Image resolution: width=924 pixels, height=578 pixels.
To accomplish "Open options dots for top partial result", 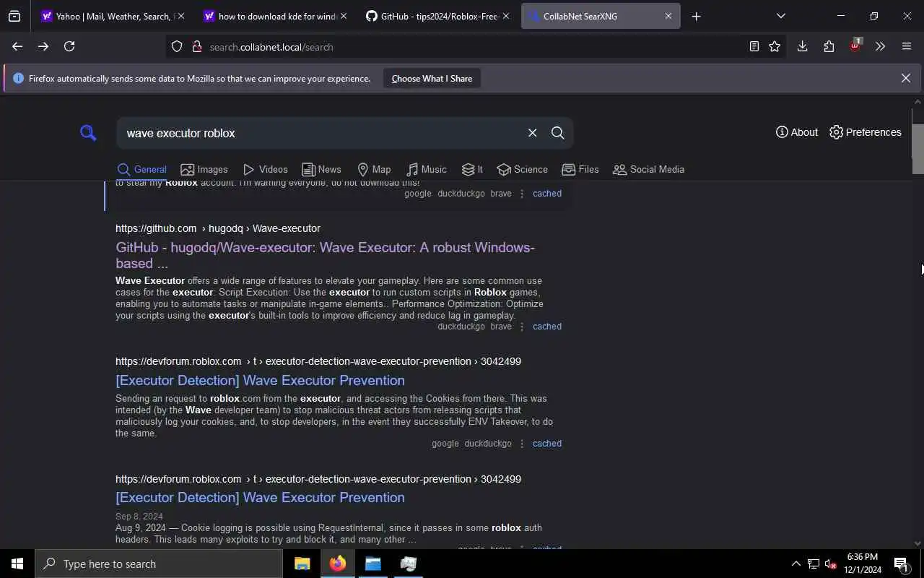I will pyautogui.click(x=522, y=194).
